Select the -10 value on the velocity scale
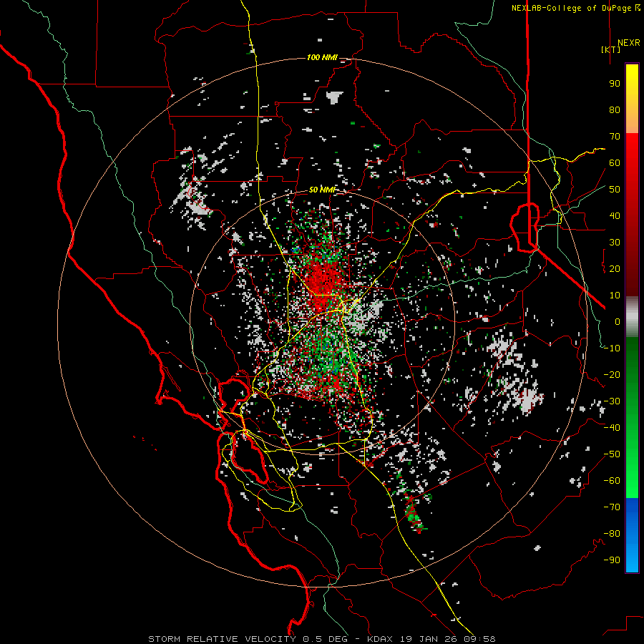This screenshot has height=644, width=644. click(x=612, y=348)
